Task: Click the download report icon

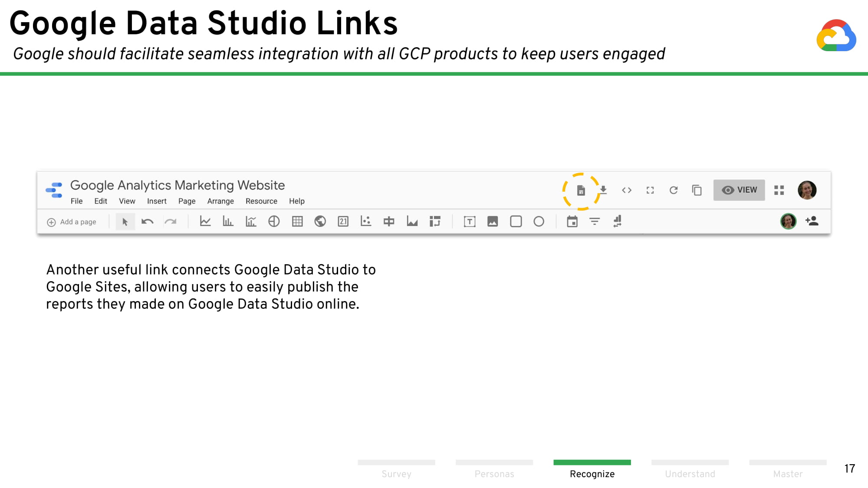Action: [x=603, y=190]
